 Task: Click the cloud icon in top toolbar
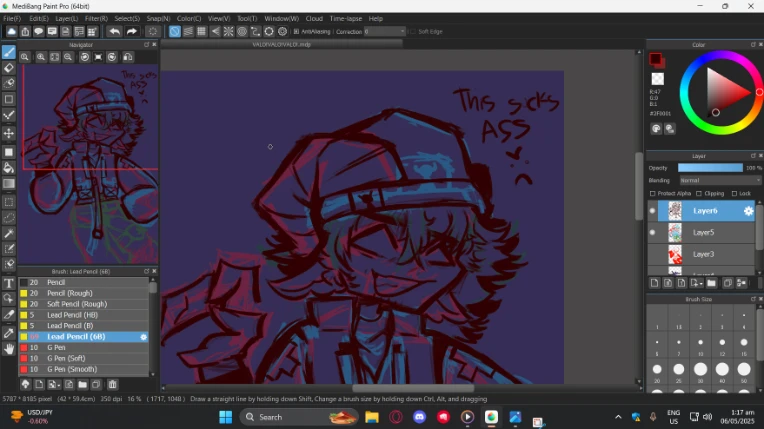pos(11,32)
